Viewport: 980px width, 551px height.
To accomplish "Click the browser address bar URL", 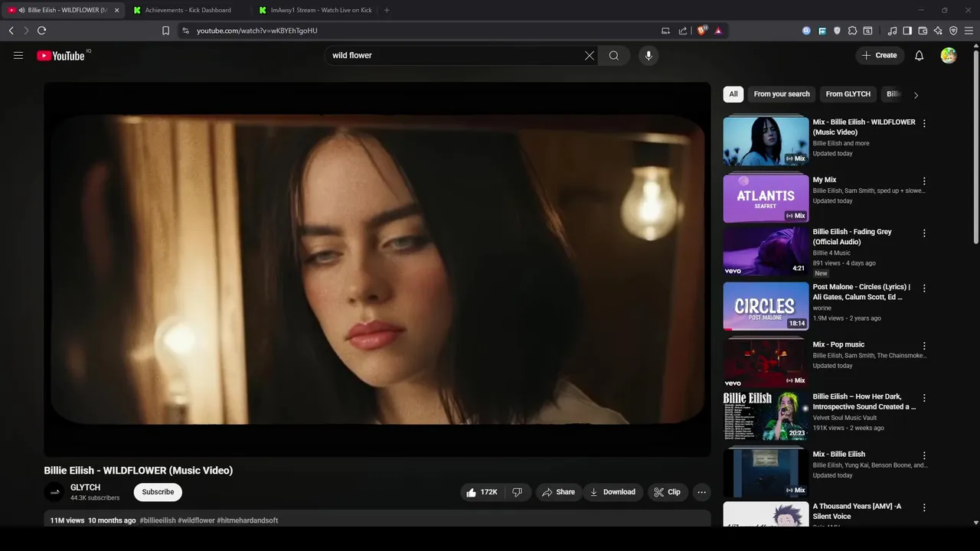I will (x=256, y=31).
